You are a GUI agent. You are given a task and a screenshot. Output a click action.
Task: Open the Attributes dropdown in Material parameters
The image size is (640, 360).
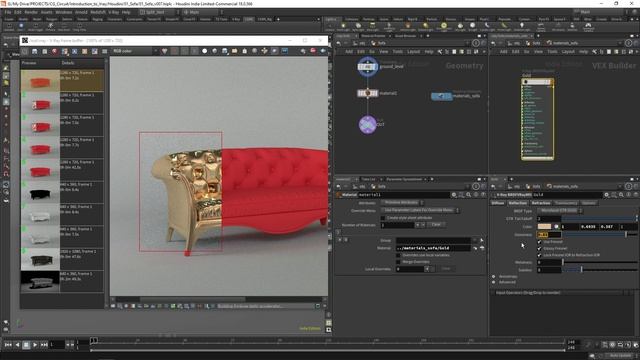[x=402, y=203]
